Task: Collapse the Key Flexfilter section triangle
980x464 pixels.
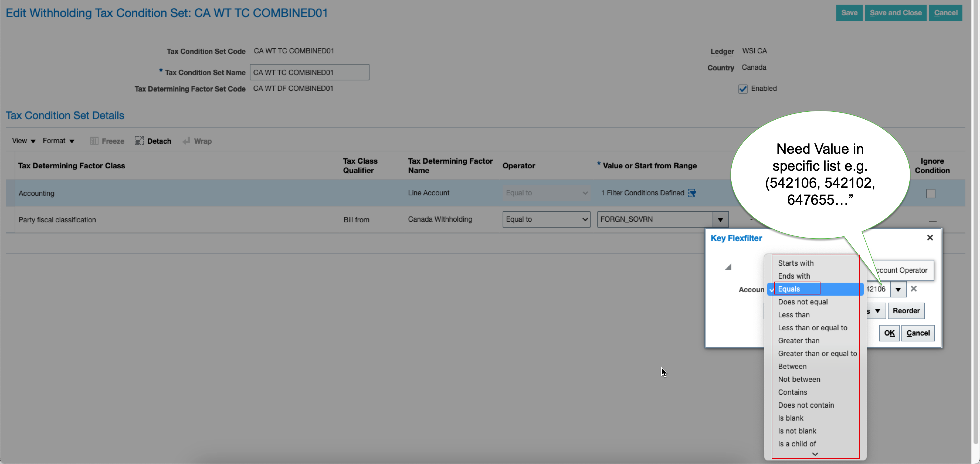Action: pyautogui.click(x=728, y=266)
